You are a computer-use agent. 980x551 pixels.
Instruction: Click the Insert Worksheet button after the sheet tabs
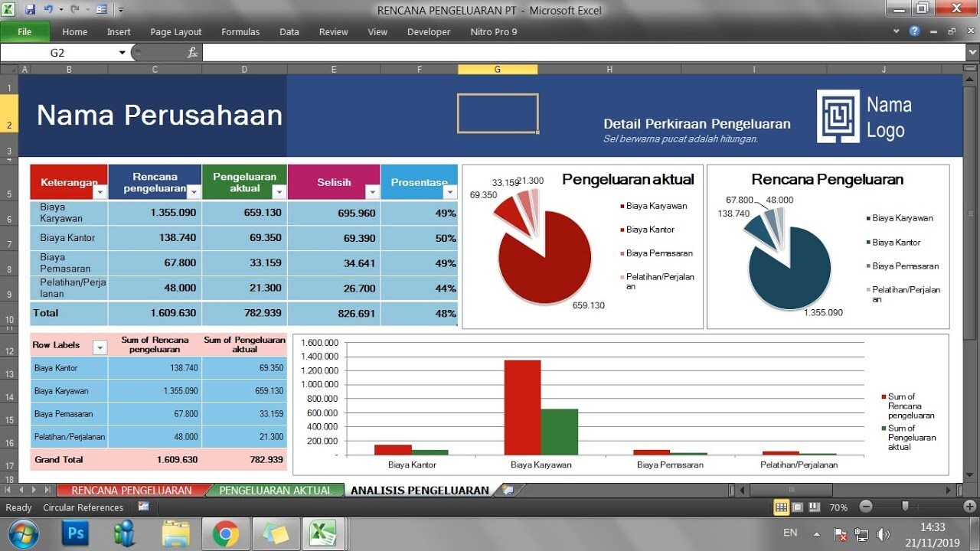click(507, 490)
